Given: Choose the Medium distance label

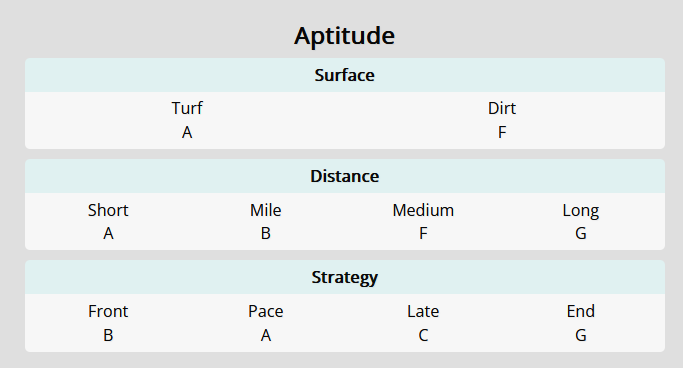Looking at the screenshot, I should 423,210.
